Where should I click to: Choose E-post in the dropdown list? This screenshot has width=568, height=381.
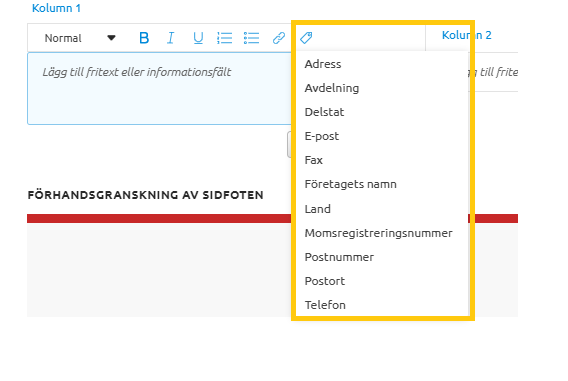point(382,136)
